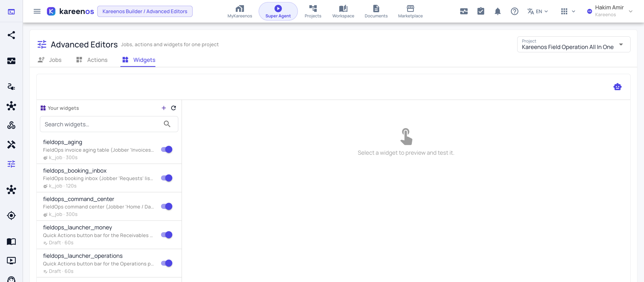Select the fieldops_command_center widget
This screenshot has height=282, width=644.
[x=109, y=206]
